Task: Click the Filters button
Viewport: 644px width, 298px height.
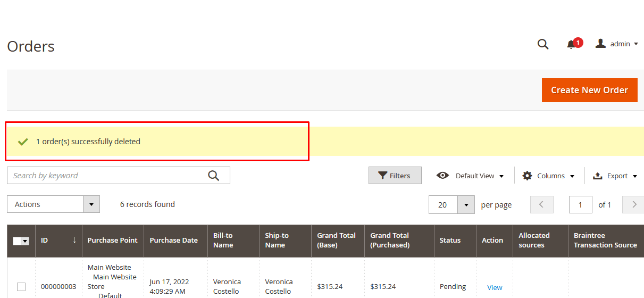Action: 395,176
